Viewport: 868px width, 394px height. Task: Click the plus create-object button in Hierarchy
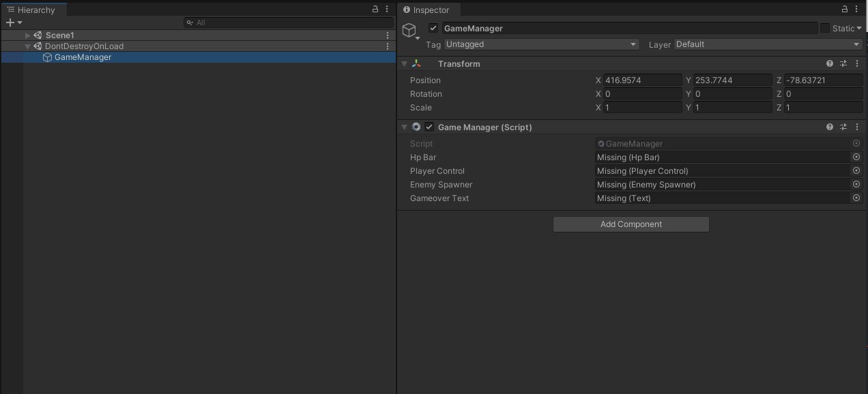10,22
